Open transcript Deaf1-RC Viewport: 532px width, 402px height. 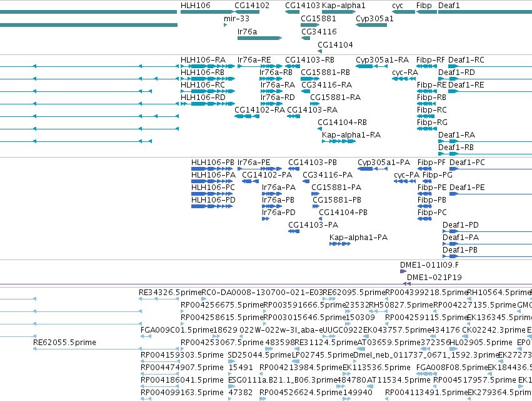point(466,60)
